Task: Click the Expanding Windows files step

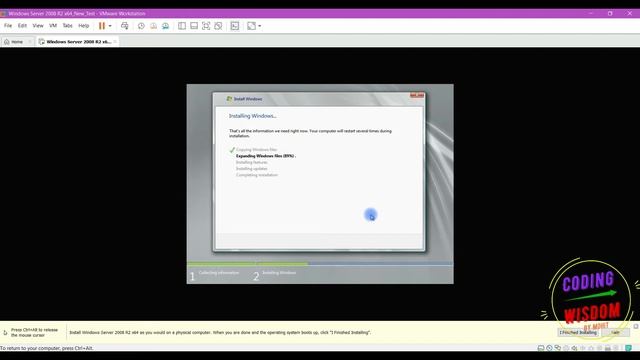Action: pos(266,156)
